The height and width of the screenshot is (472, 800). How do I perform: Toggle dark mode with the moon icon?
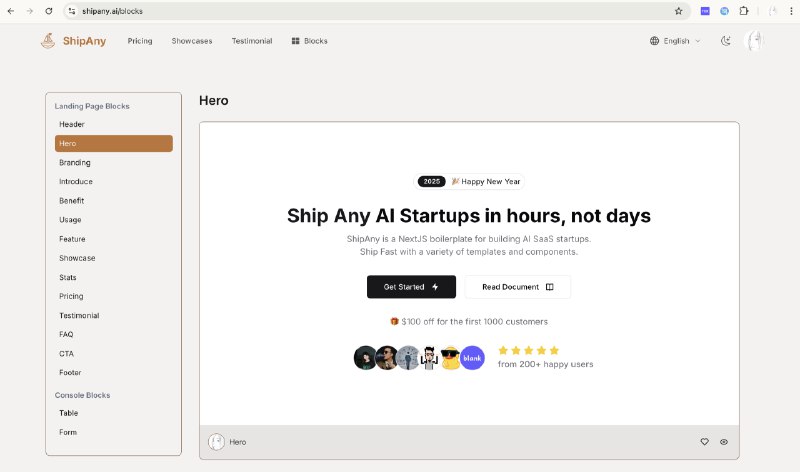726,41
